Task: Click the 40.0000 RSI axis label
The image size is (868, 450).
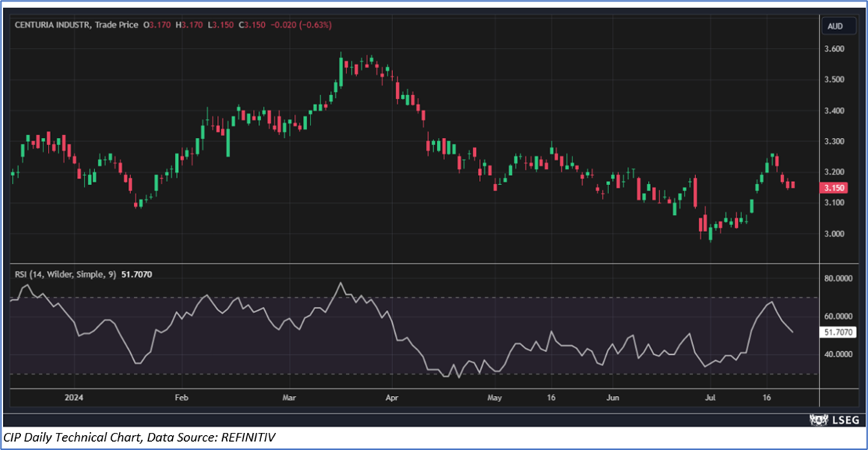Action: tap(838, 354)
